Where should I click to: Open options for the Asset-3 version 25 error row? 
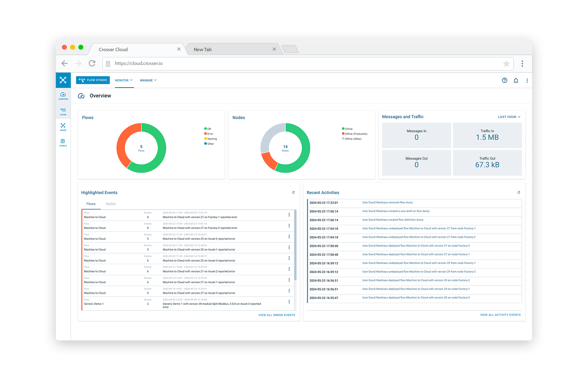click(289, 258)
